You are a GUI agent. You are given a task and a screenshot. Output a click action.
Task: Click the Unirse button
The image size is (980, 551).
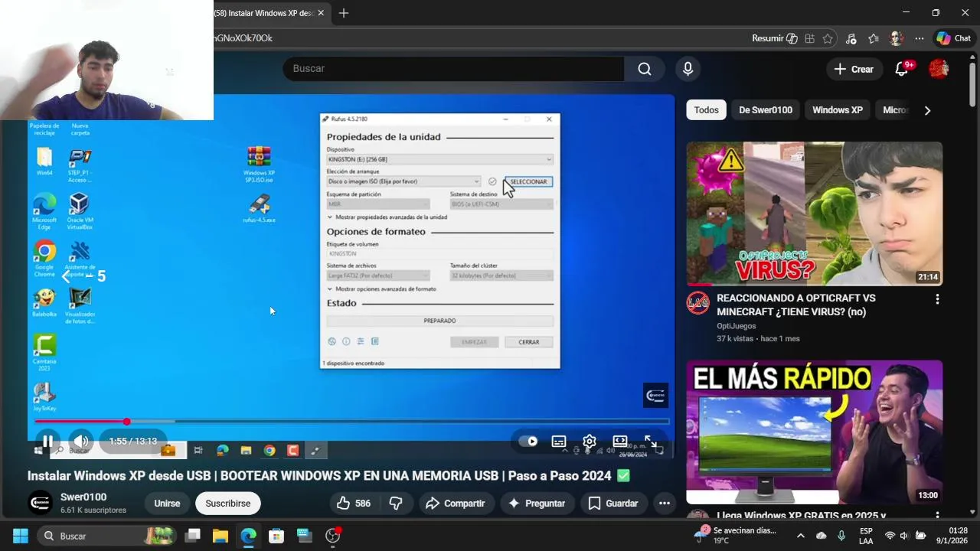pos(167,503)
